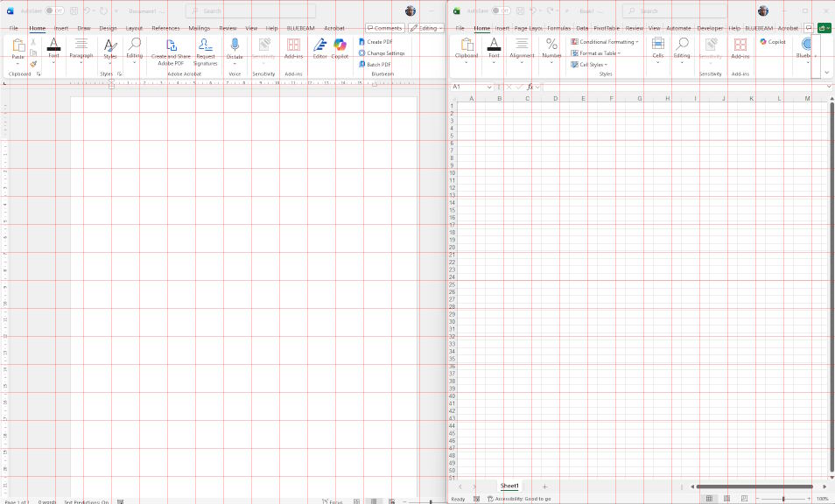This screenshot has height=504, width=835.
Task: Open the Editing mode dropdown in Word
Action: pyautogui.click(x=425, y=28)
